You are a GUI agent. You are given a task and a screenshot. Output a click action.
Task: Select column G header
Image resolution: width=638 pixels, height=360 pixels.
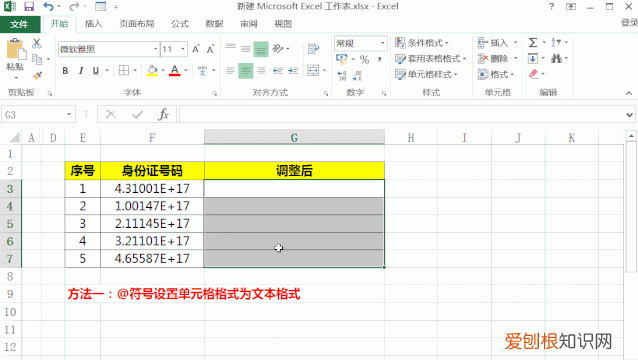[x=294, y=137]
